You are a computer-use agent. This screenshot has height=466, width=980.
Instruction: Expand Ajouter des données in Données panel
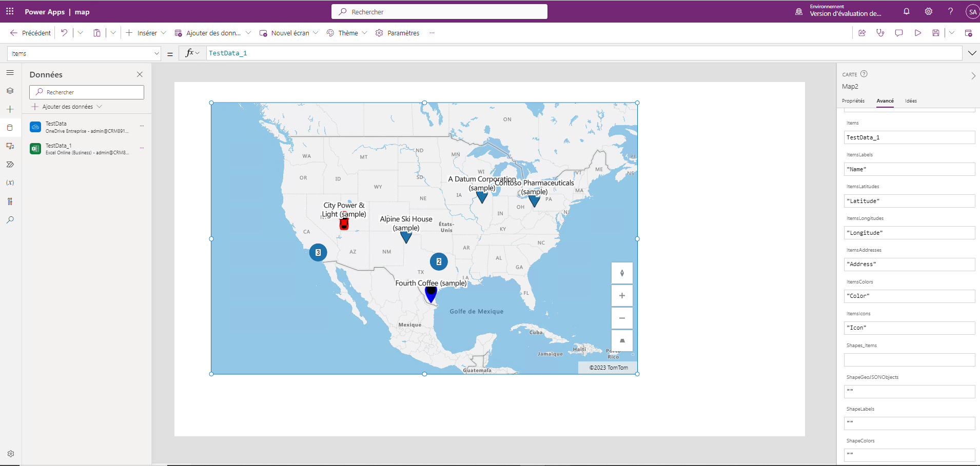coord(67,107)
